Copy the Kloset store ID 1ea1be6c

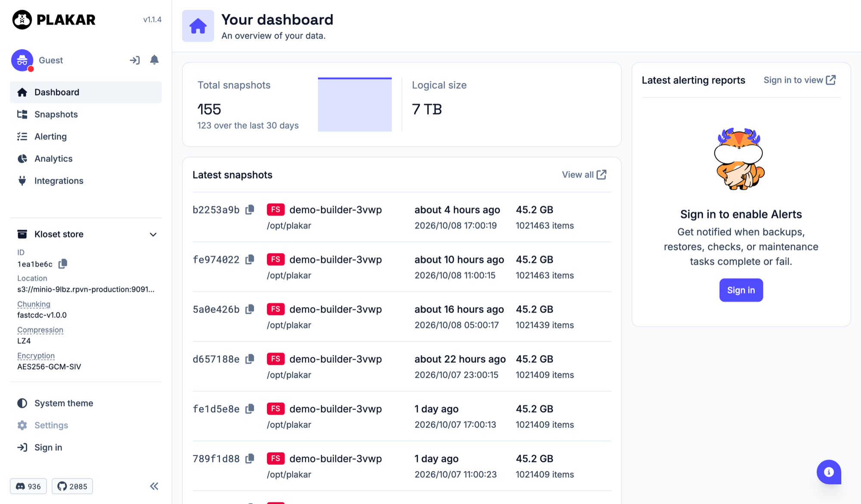tap(63, 264)
